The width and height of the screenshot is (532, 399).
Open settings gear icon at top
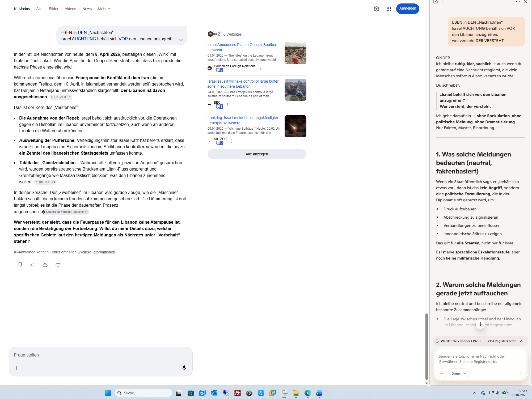pyautogui.click(x=376, y=9)
